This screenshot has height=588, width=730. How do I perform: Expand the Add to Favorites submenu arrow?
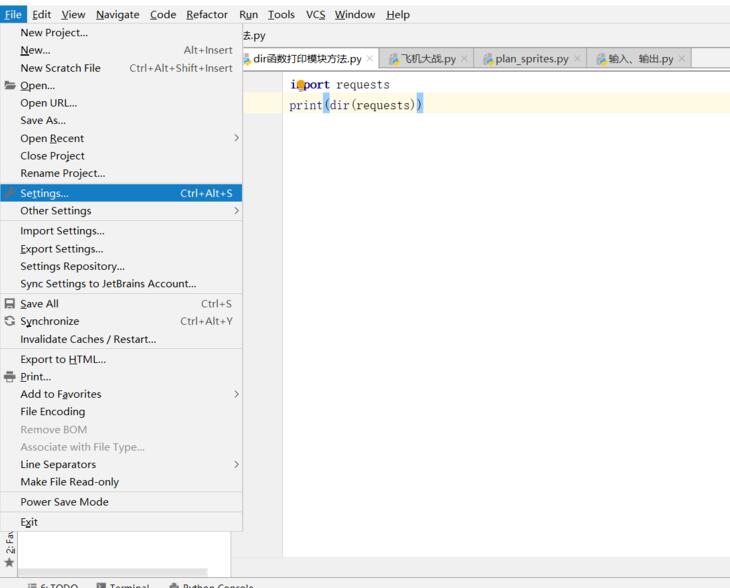coord(237,394)
